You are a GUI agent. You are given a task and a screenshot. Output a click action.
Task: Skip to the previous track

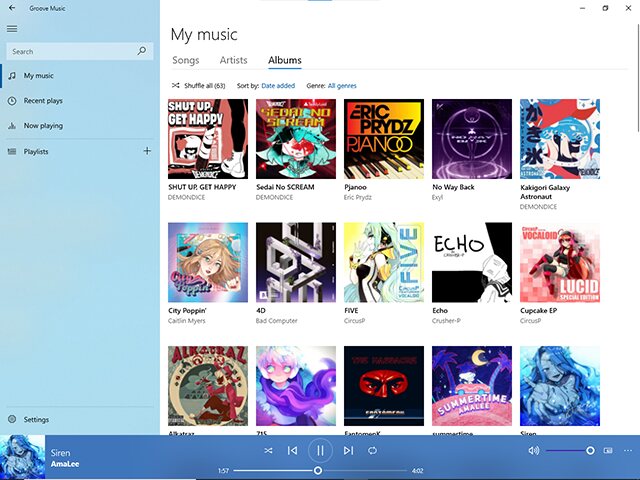(292, 451)
